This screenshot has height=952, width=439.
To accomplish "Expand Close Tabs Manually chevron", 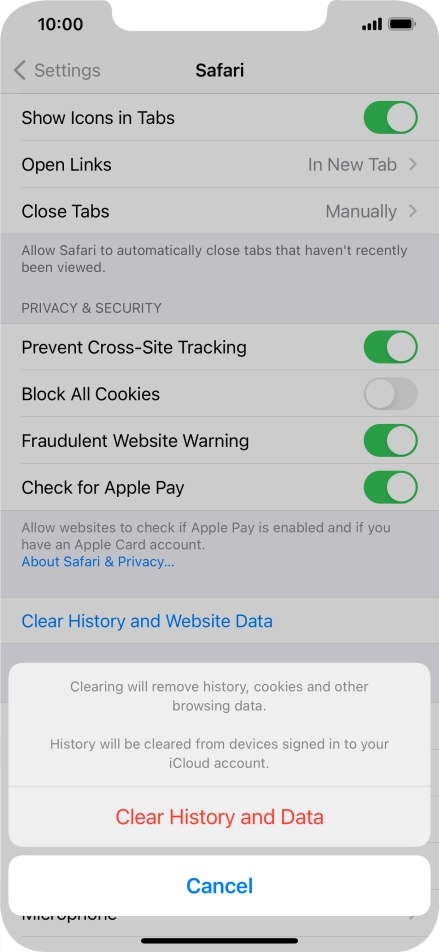I will tap(413, 211).
